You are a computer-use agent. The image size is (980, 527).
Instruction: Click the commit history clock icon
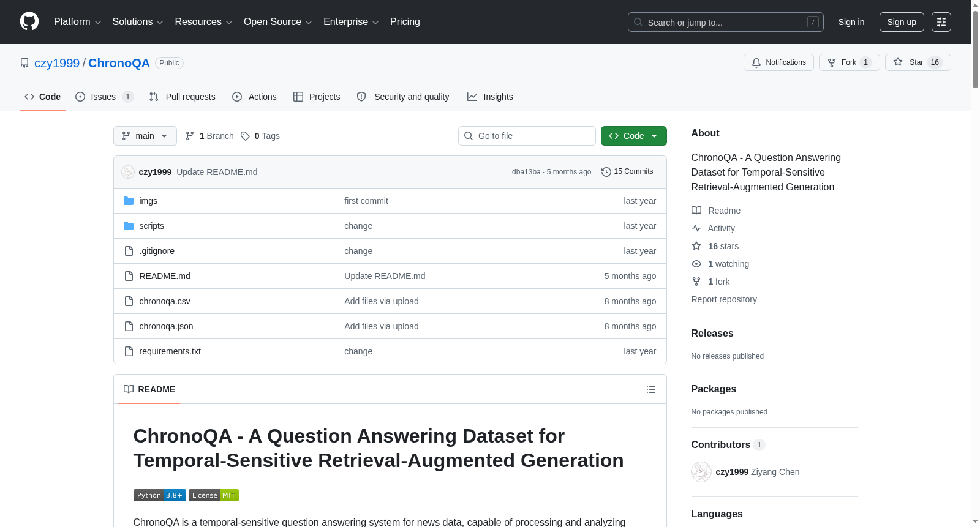pos(606,172)
